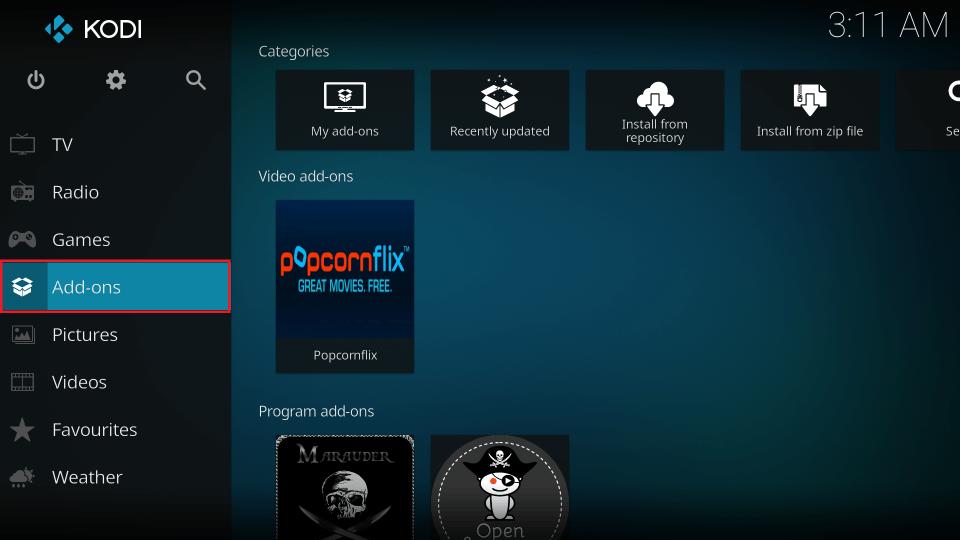Click the Videos film strip icon
Viewport: 960px width, 540px height.
23,382
